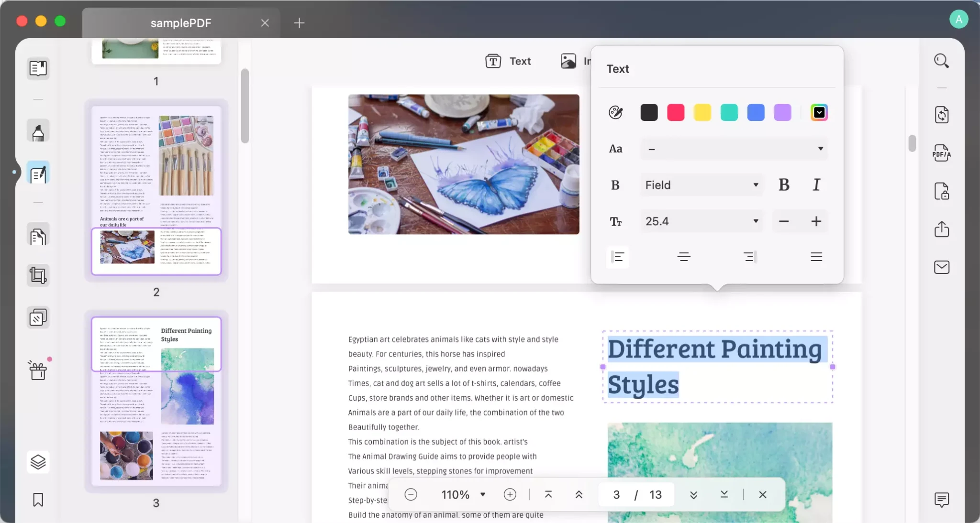Pick the yellow color swatch
The height and width of the screenshot is (523, 980).
702,112
